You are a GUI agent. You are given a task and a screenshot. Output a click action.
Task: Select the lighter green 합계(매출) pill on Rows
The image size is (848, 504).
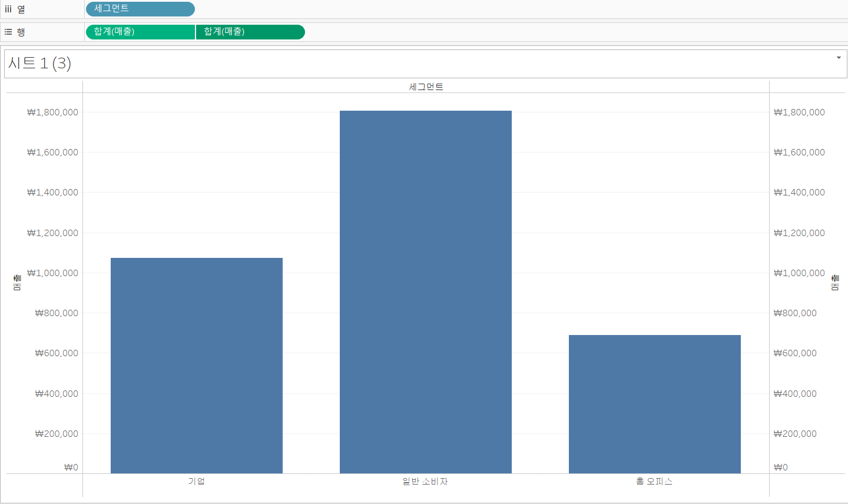pos(140,32)
